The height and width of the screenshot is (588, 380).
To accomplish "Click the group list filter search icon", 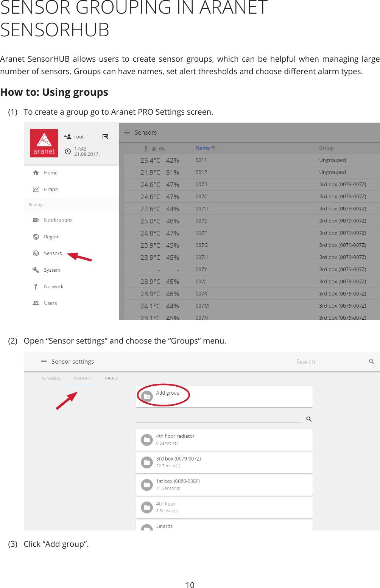I will pyautogui.click(x=309, y=419).
